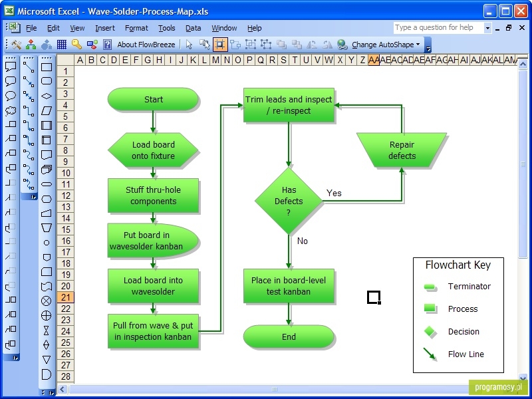Restore the workbook window inside Excel
Image resolution: width=532 pixels, height=399 pixels.
(x=509, y=28)
